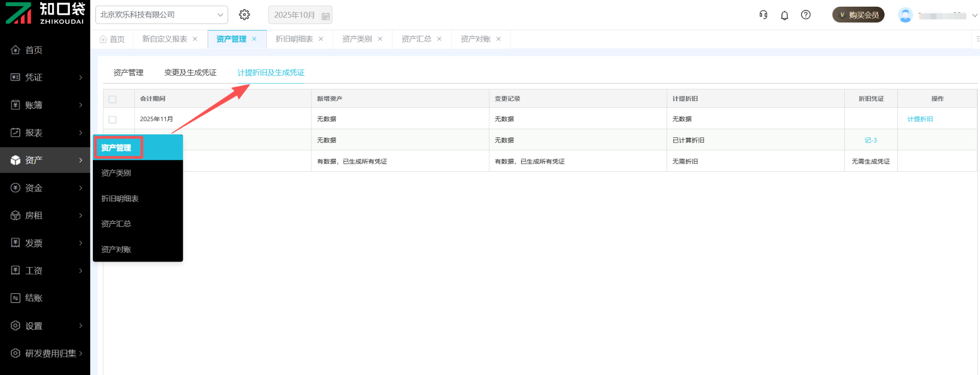Switch to the 变更及生成凭证 tab
Image resolution: width=980 pixels, height=375 pixels.
pos(190,73)
